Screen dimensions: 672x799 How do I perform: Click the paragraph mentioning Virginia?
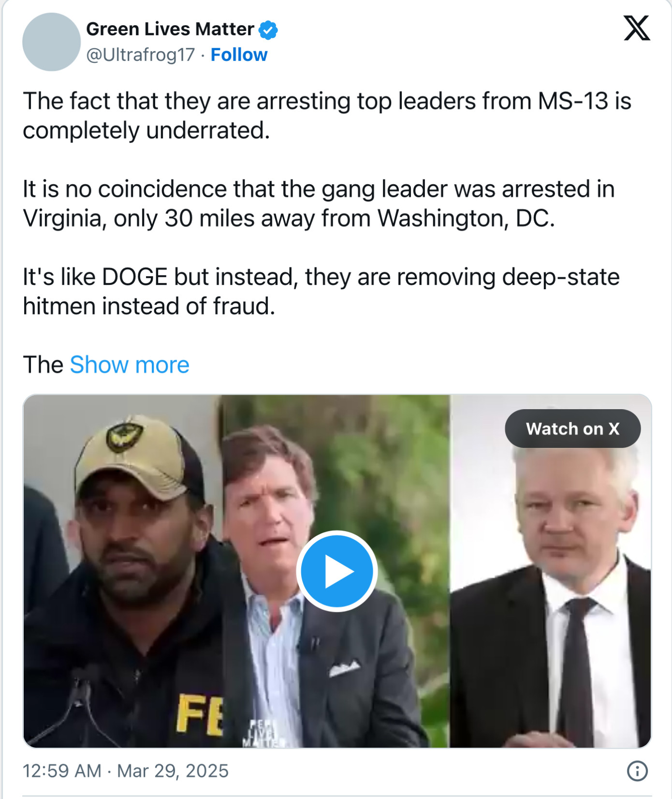point(318,204)
